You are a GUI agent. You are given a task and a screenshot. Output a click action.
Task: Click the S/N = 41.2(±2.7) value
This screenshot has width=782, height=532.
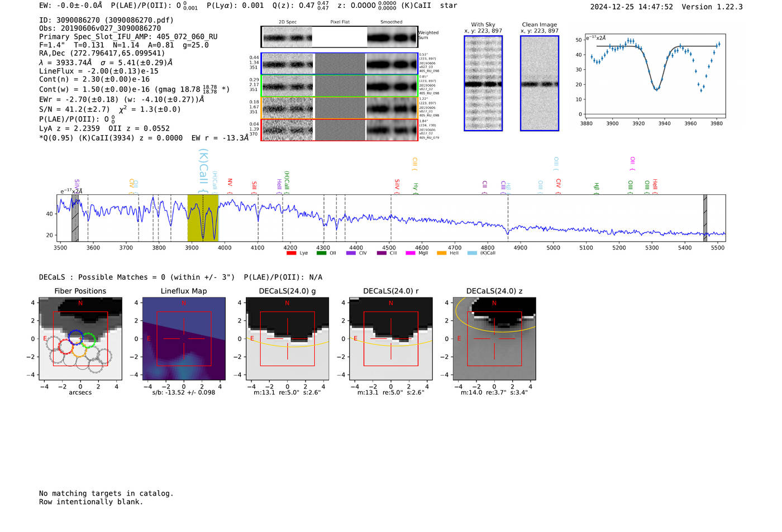pos(74,109)
